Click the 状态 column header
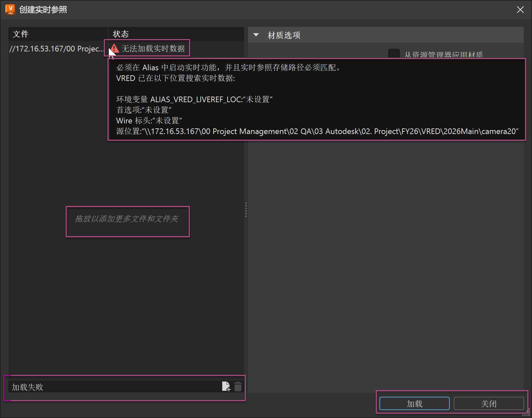This screenshot has height=418, width=532. coord(176,34)
